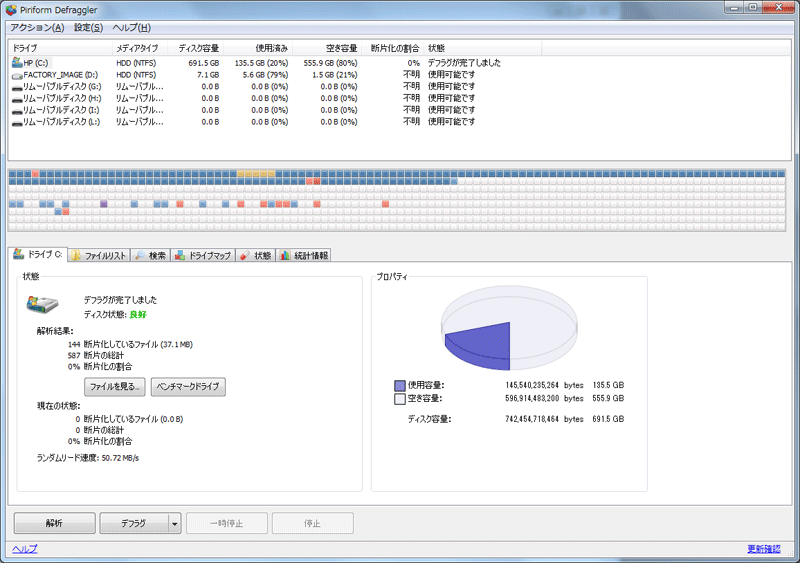Screen dimensions: 800x563
Task: Click the 解析 button
Action: pos(55,523)
